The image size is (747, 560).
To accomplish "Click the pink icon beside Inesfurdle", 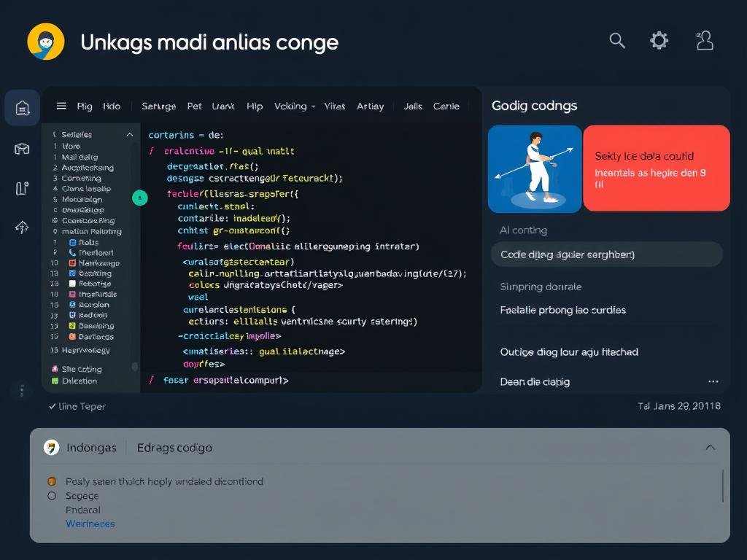I will point(72,295).
